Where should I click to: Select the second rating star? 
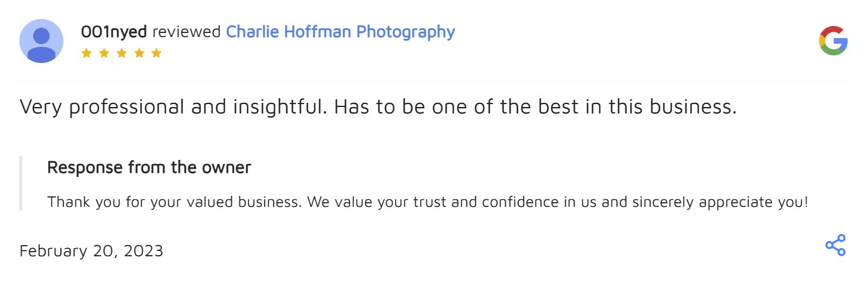click(104, 53)
